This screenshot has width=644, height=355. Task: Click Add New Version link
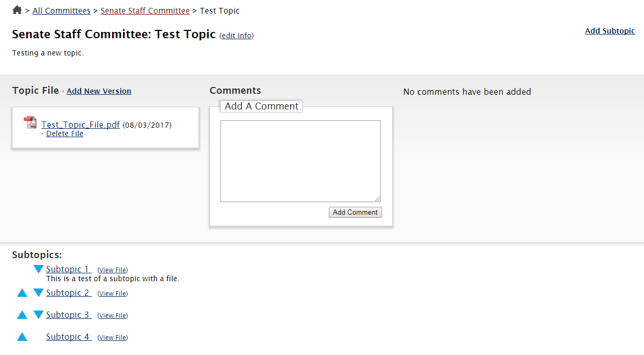click(99, 91)
